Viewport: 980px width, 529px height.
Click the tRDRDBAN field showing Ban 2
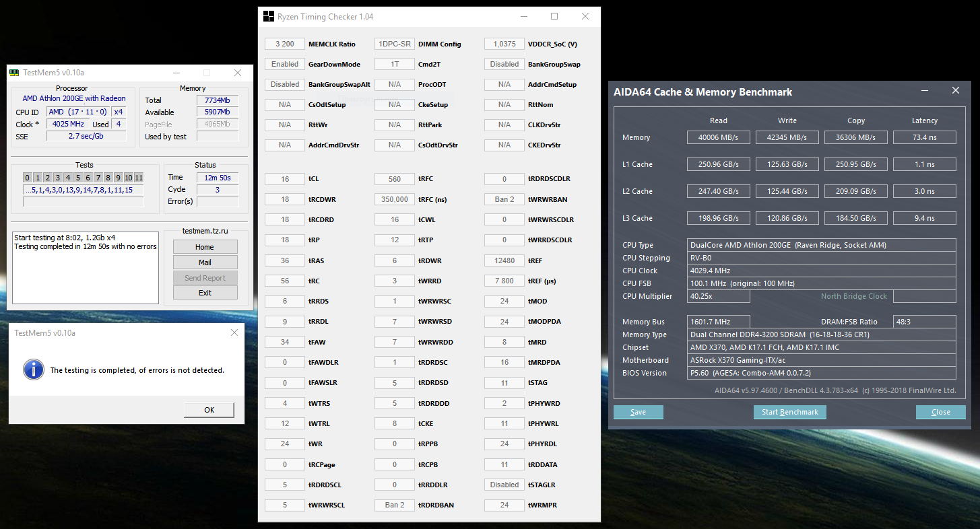click(395, 505)
